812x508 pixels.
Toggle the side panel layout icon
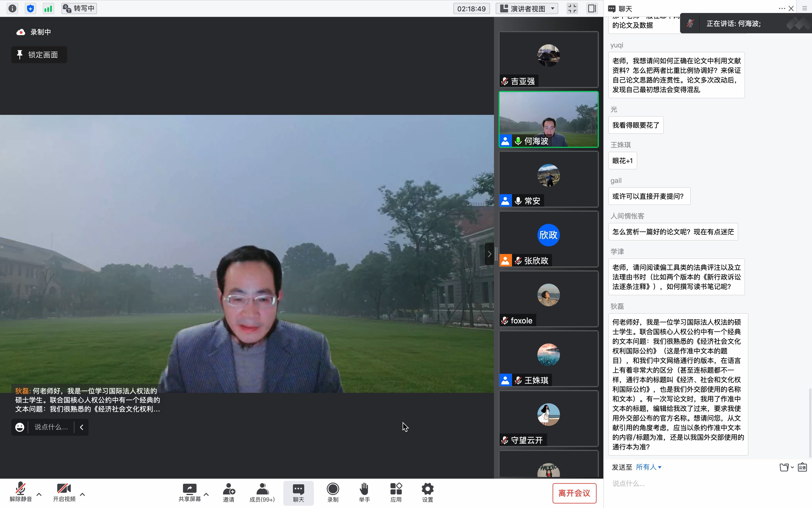click(x=592, y=8)
